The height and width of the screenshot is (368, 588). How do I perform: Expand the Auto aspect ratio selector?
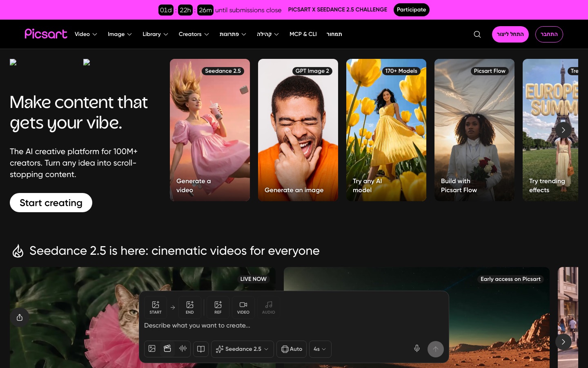tap(292, 349)
